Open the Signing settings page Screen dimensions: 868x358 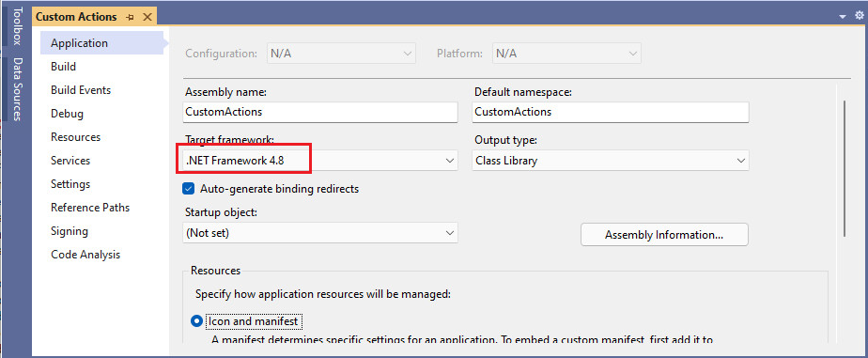point(70,231)
